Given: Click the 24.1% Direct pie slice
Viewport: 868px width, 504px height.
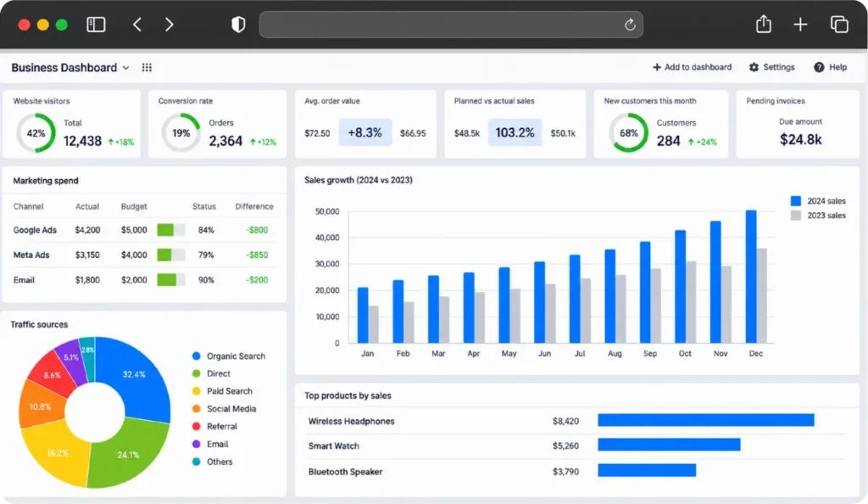Looking at the screenshot, I should [x=127, y=453].
